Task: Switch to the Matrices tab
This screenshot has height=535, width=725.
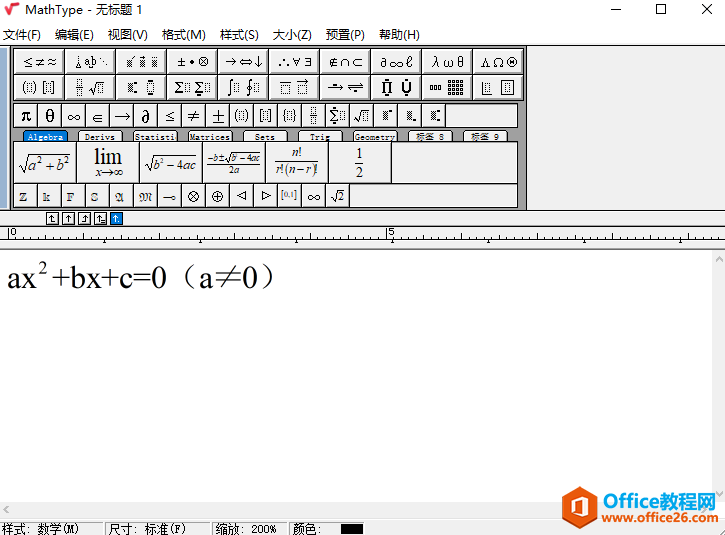Action: (210, 137)
